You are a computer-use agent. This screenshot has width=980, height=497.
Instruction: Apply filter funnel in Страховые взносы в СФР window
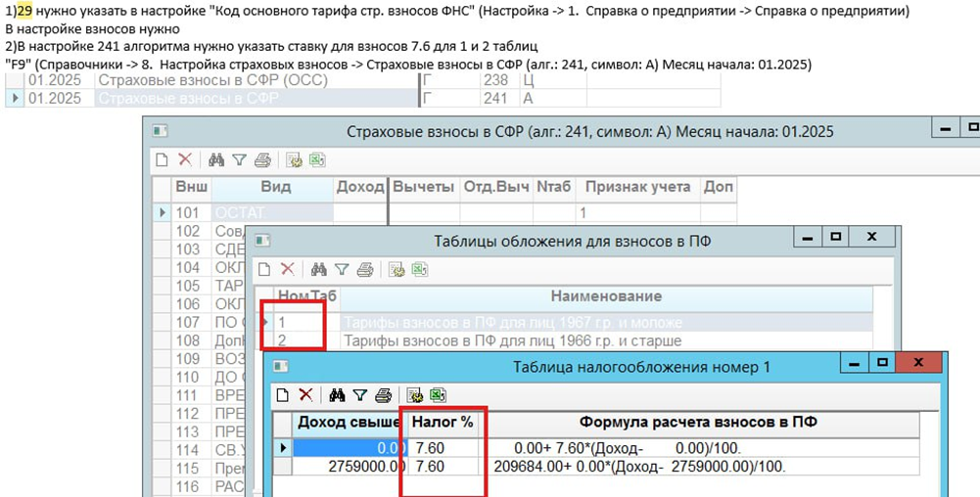point(239,160)
